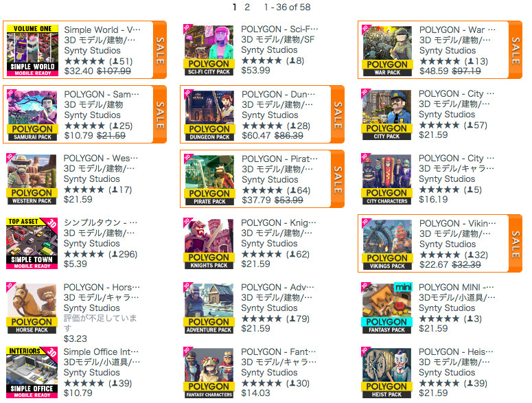Open the 'POLYGON MINI -…' title link
Image resolution: width=532 pixels, height=403 pixels.
pyautogui.click(x=456, y=288)
